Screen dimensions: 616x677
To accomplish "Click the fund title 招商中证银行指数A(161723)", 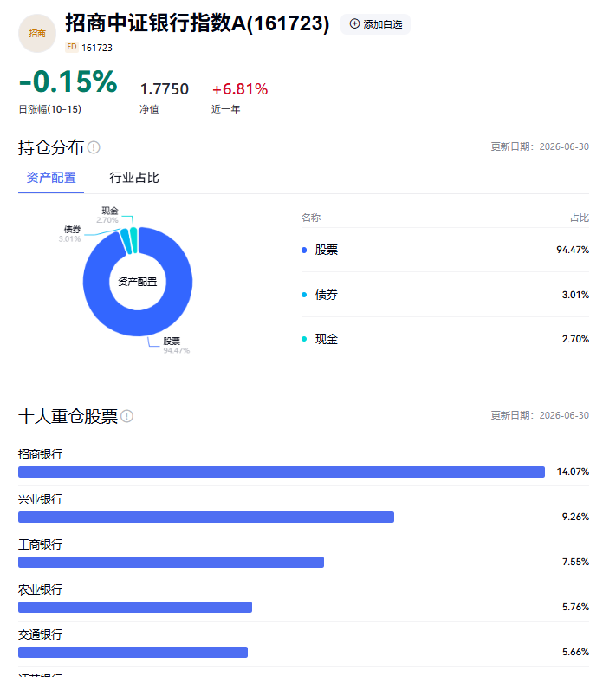I will click(x=198, y=23).
